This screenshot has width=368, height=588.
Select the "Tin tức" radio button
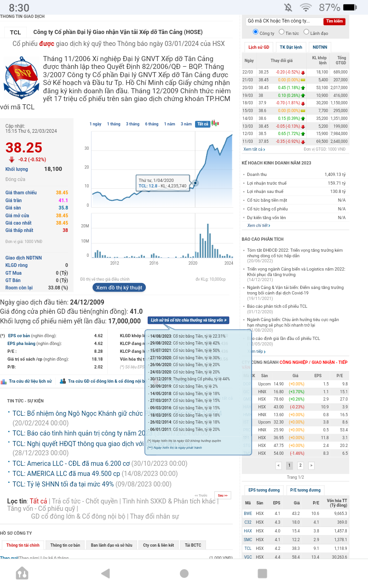282,33
